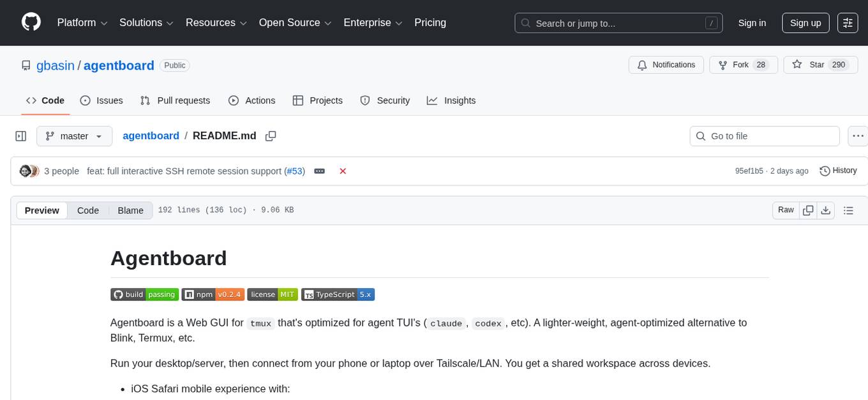Open the command palette icon in search

click(x=711, y=23)
